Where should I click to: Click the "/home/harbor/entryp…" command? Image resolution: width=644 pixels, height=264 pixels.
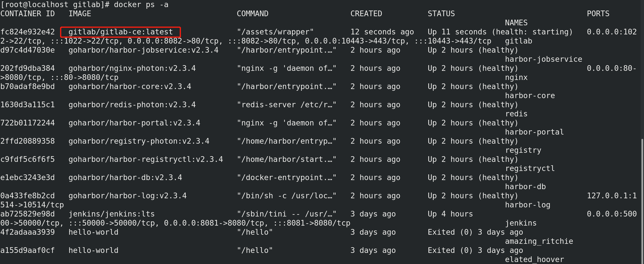tap(287, 141)
